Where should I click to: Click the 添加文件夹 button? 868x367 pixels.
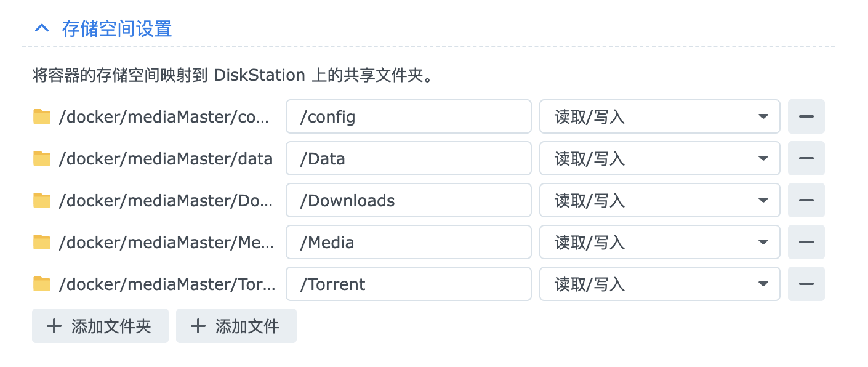(x=100, y=326)
